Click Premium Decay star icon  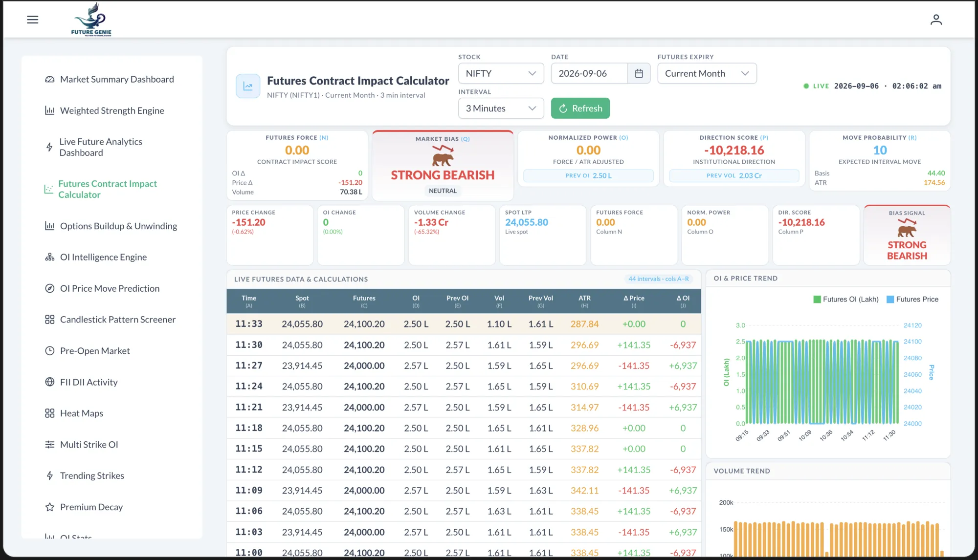[49, 507]
